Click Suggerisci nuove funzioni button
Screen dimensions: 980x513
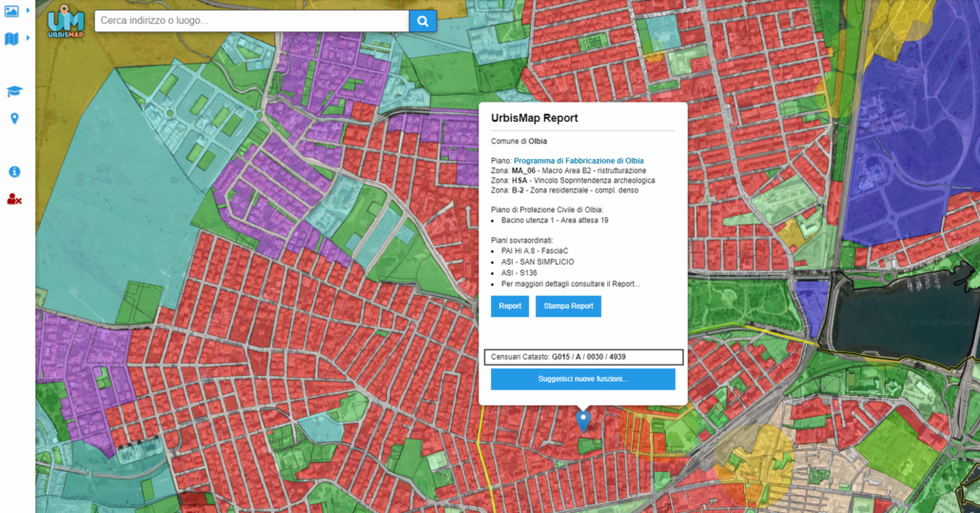(583, 380)
